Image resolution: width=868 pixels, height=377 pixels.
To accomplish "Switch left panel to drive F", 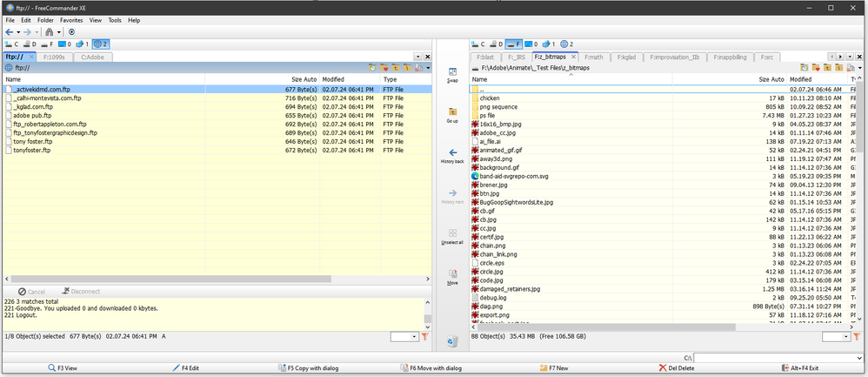I will 48,44.
